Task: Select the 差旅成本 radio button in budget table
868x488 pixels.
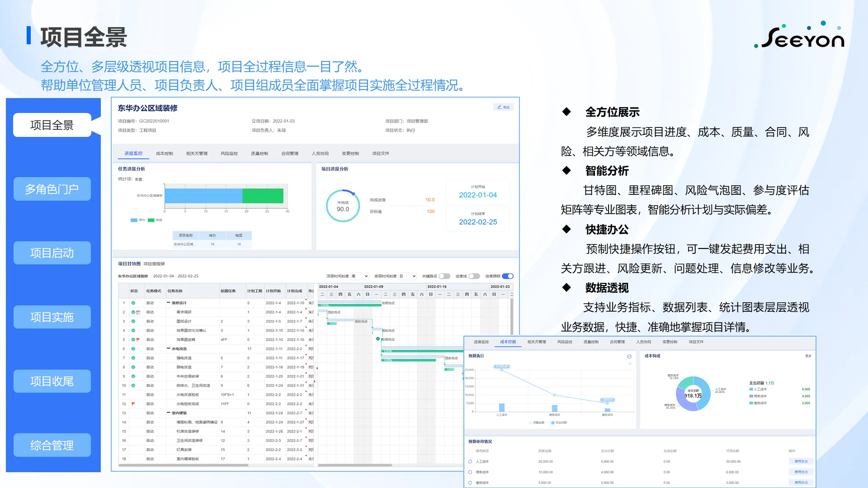Action: [470, 483]
